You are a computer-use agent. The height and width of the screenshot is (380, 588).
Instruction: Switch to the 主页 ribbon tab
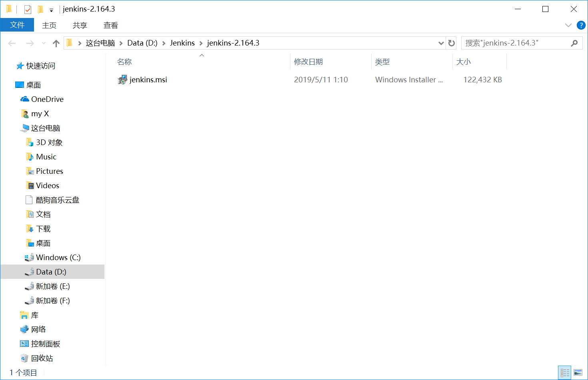(49, 25)
